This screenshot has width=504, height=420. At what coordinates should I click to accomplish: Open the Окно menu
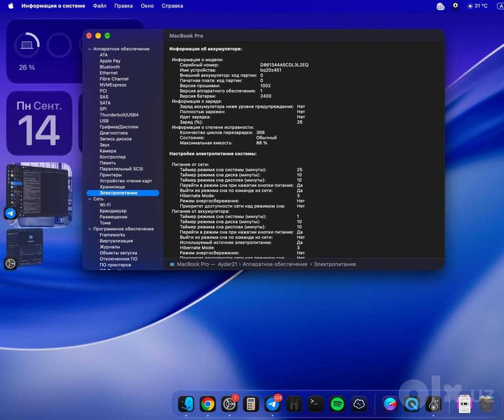pyautogui.click(x=147, y=6)
